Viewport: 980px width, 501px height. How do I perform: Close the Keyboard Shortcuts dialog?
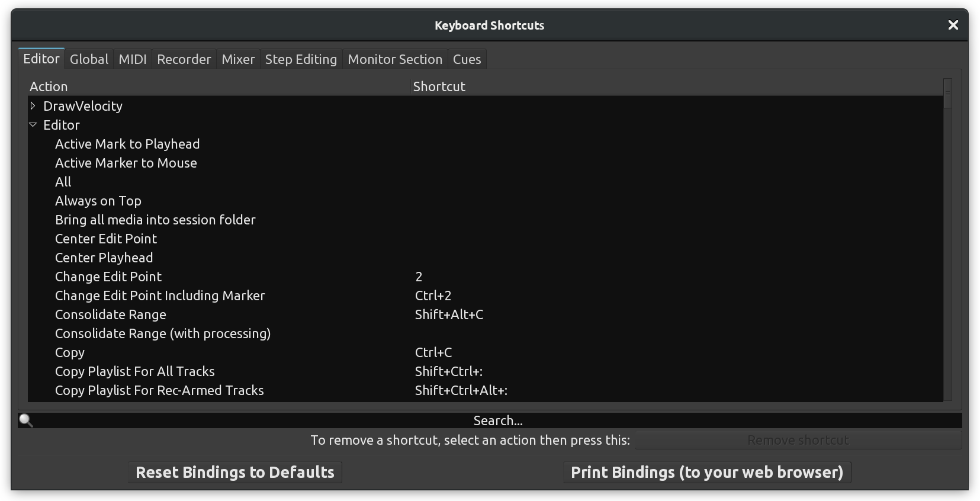tap(953, 25)
